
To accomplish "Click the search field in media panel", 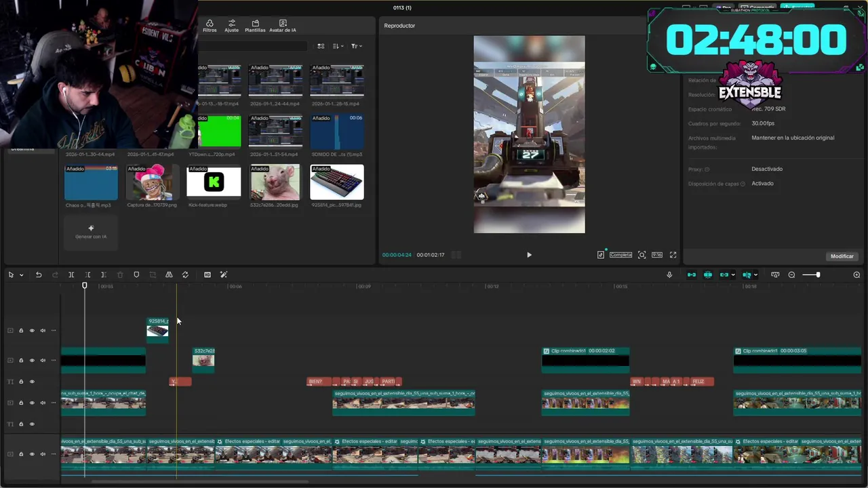I will pyautogui.click(x=252, y=46).
